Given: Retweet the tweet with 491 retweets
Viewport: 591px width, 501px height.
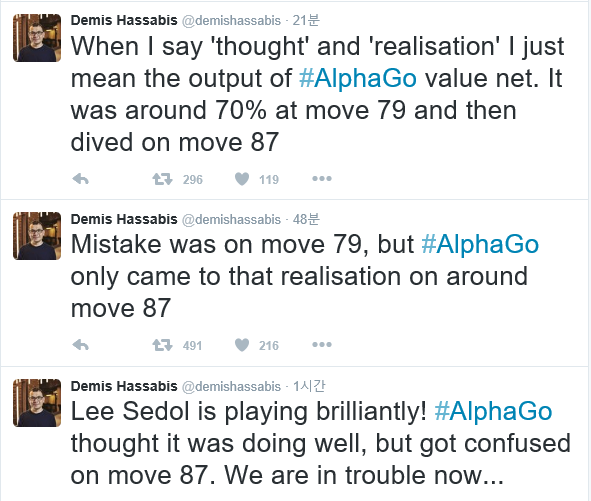Looking at the screenshot, I should pos(162,345).
